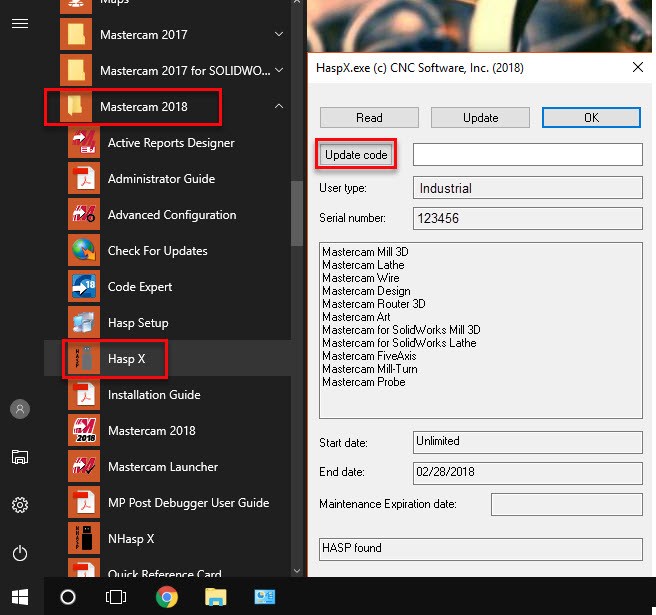Select Mastercam Mill 3D in product list

point(365,252)
